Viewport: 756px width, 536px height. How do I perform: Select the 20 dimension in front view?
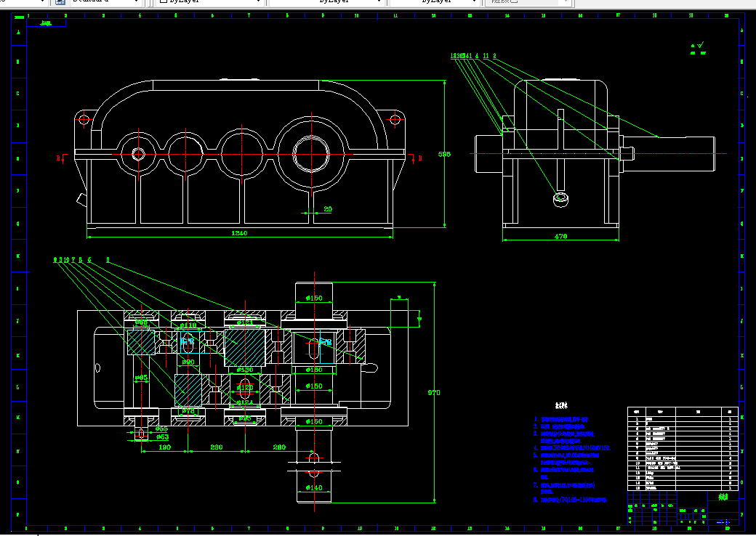click(x=328, y=209)
